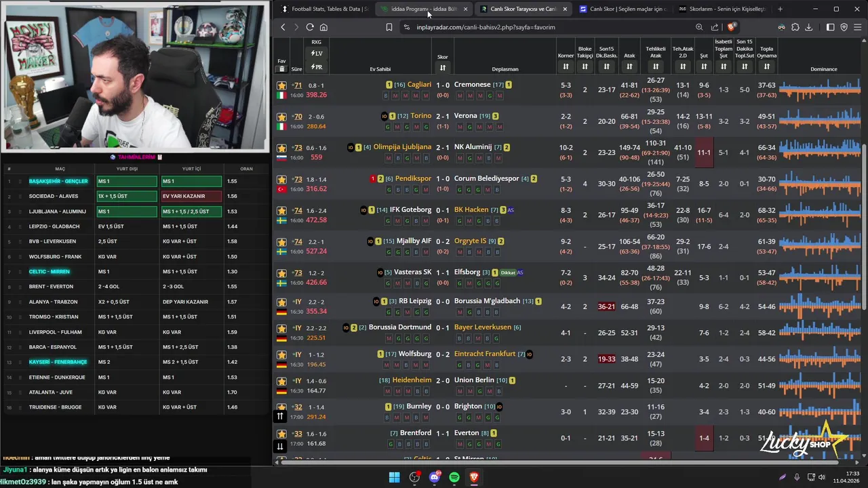The width and height of the screenshot is (868, 488).
Task: Switch to iddaa Programı tab
Action: tap(424, 9)
